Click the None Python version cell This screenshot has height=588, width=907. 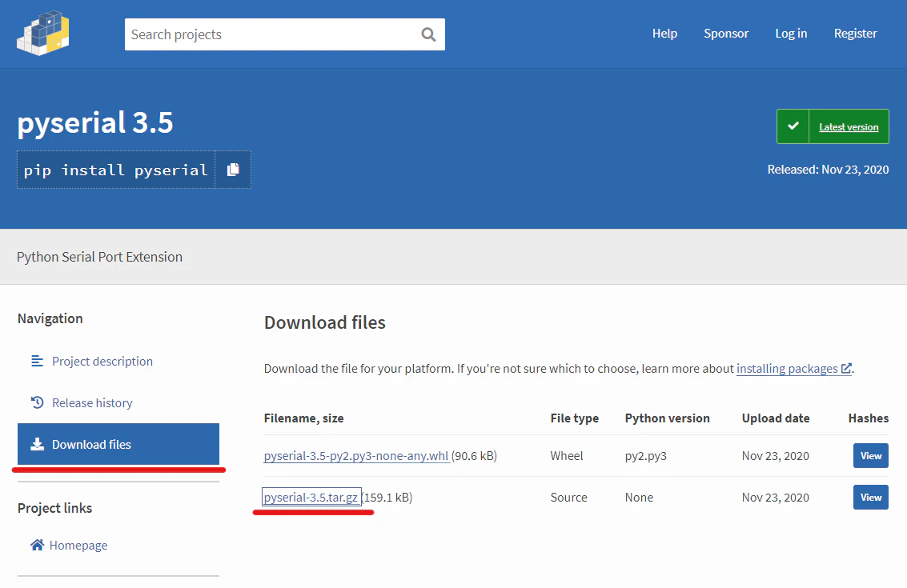639,498
